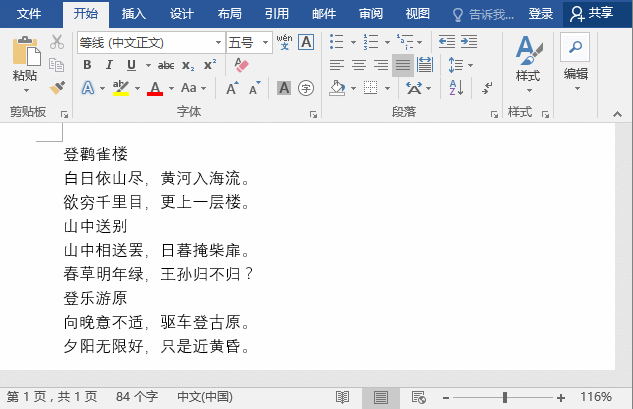The width and height of the screenshot is (633, 409).
Task: Click the 登录 sign-in button
Action: pyautogui.click(x=541, y=14)
